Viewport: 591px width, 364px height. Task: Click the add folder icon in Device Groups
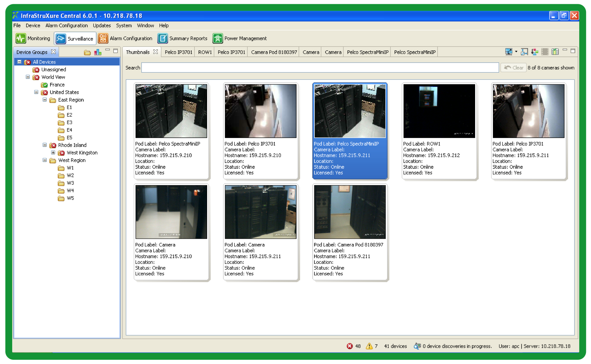pyautogui.click(x=87, y=52)
